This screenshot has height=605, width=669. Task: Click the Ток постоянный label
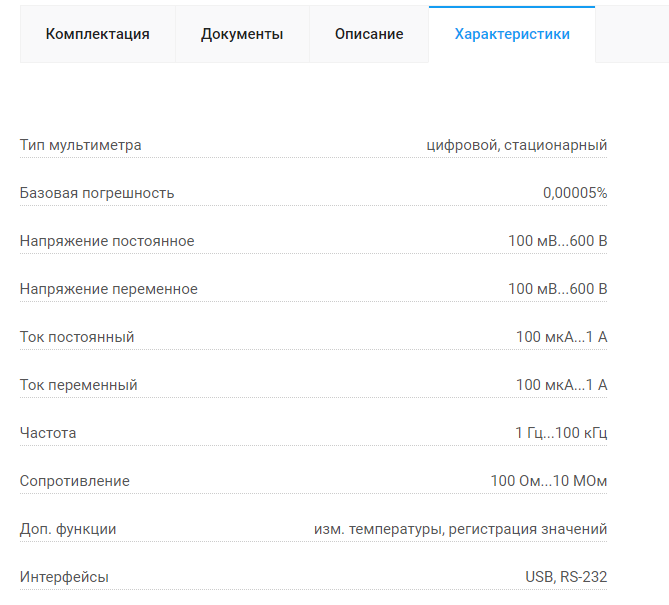77,337
